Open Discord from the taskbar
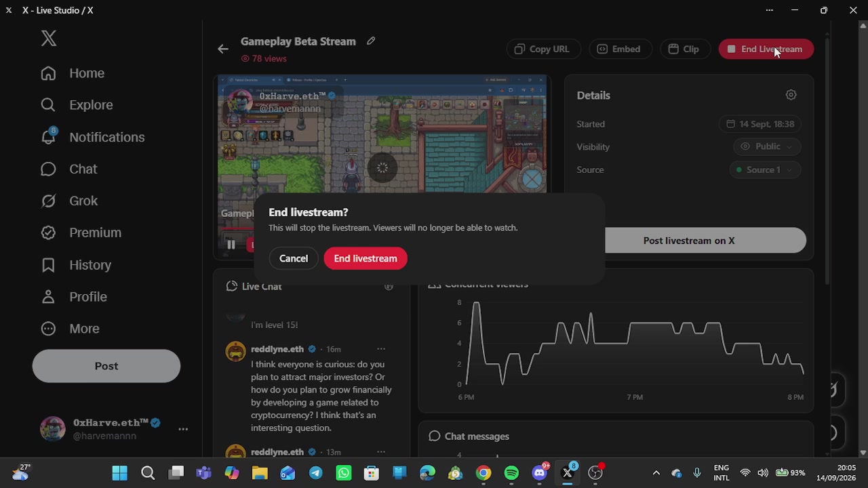The width and height of the screenshot is (868, 488). tap(540, 473)
